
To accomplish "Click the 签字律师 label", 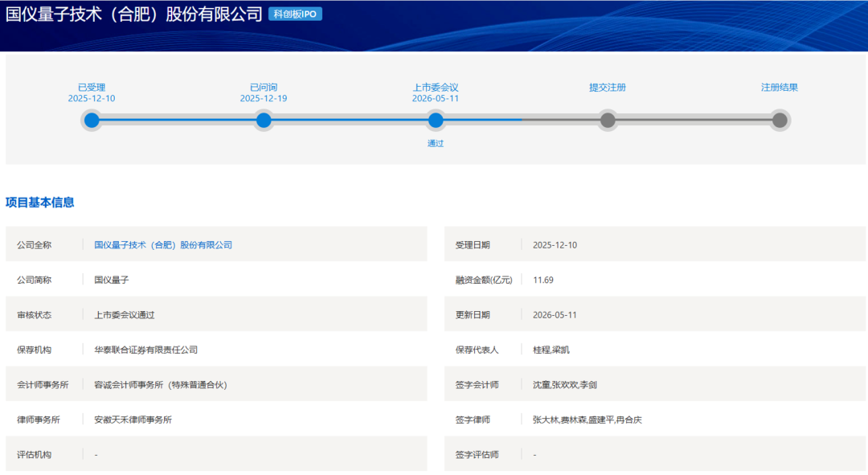I will tap(473, 420).
